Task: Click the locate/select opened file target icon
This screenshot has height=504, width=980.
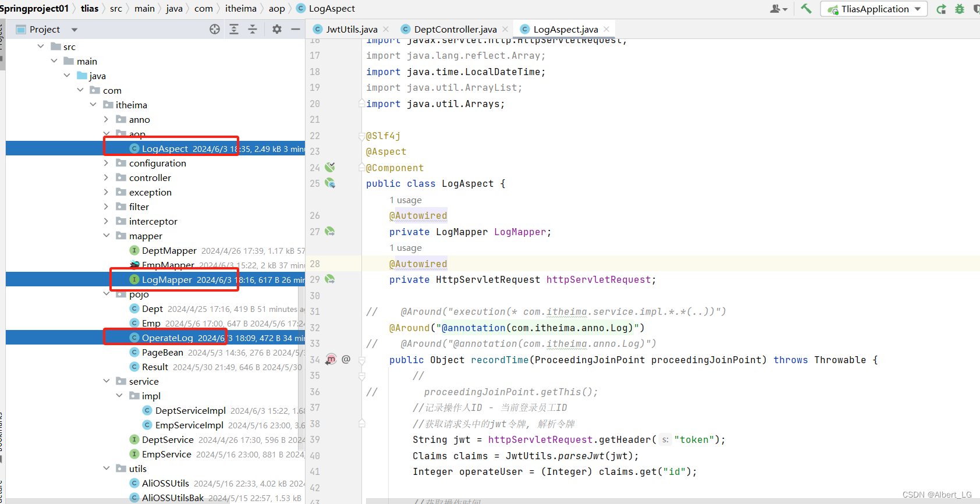Action: [215, 29]
